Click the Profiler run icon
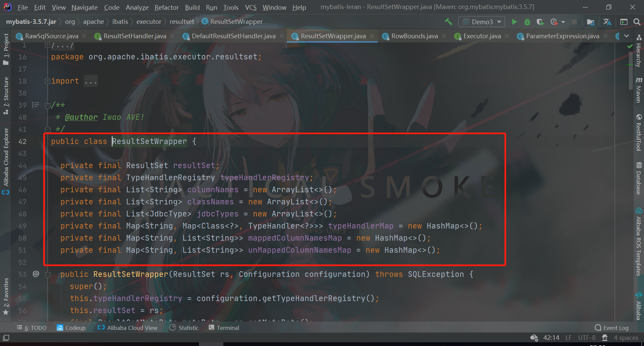This screenshot has width=644, height=346. (554, 22)
